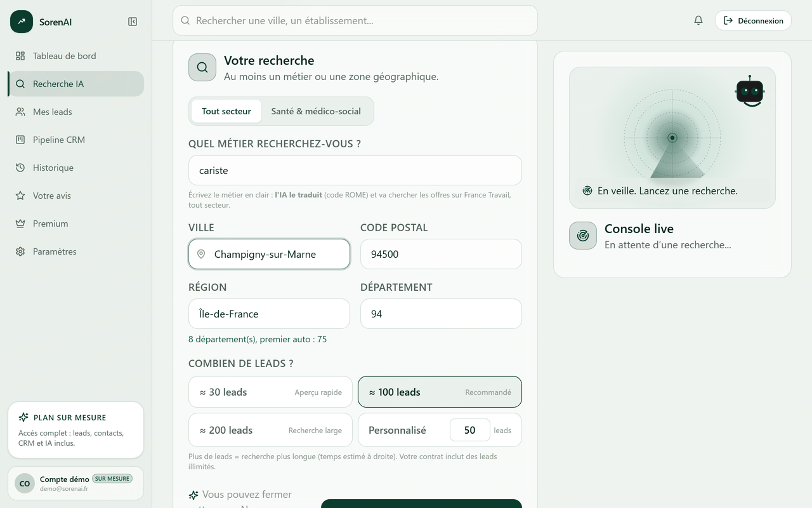Click the sparkle icon in Plan sur mesure
This screenshot has width=812, height=508.
(23, 417)
